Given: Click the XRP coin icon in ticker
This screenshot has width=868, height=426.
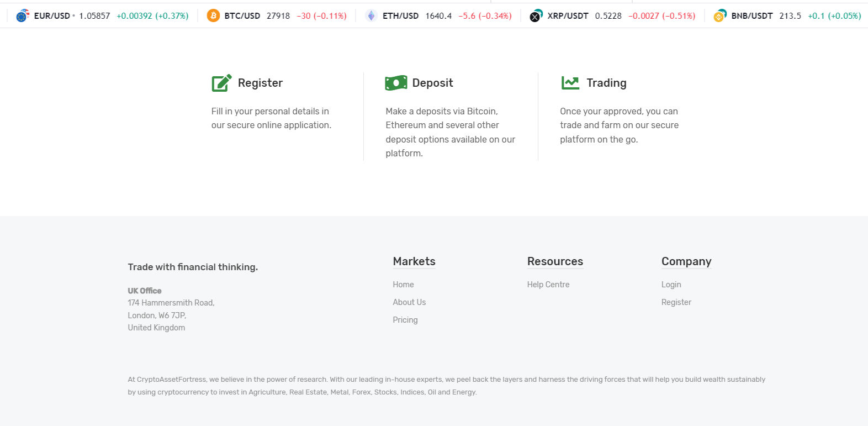Looking at the screenshot, I should 536,16.
